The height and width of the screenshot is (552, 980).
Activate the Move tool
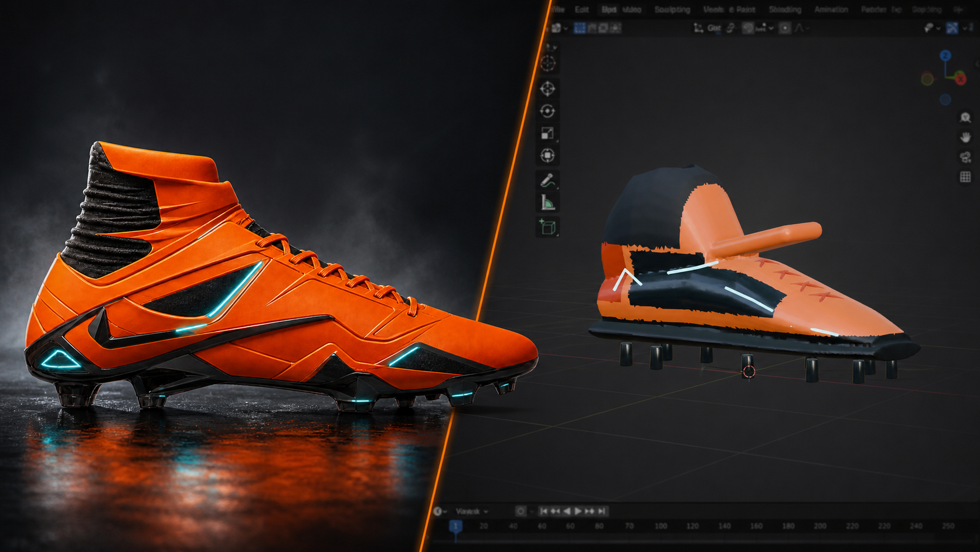click(548, 89)
